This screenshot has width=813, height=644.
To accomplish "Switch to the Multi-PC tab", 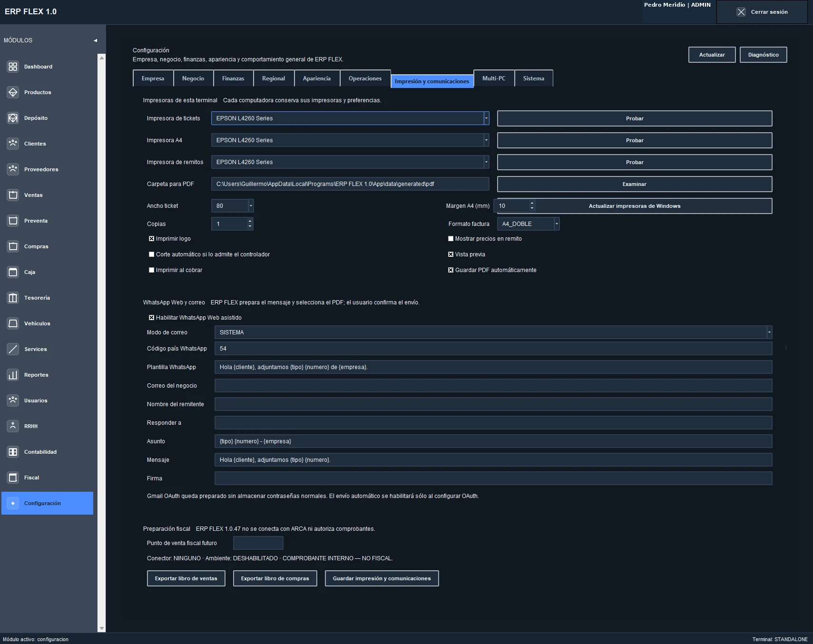I will tap(494, 78).
